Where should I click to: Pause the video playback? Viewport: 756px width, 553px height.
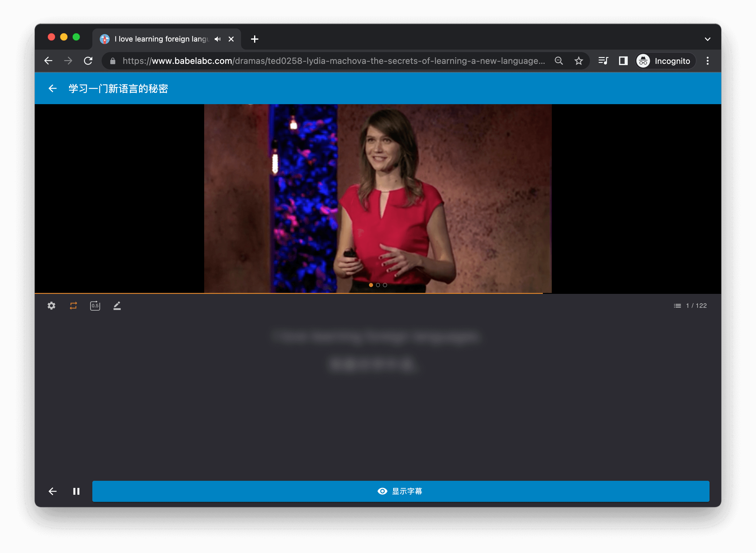coord(76,492)
